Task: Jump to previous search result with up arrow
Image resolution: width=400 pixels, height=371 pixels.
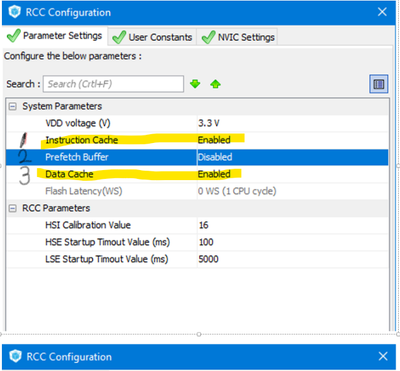Action: pos(216,84)
